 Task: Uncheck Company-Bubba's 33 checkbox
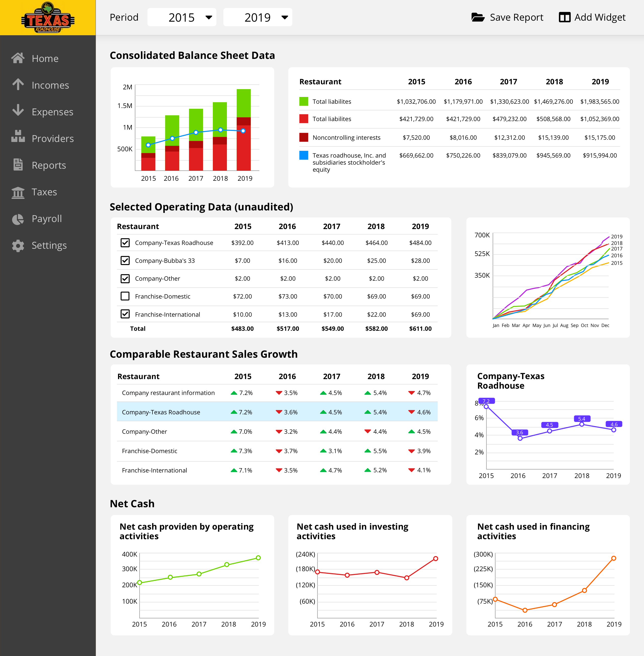click(125, 260)
